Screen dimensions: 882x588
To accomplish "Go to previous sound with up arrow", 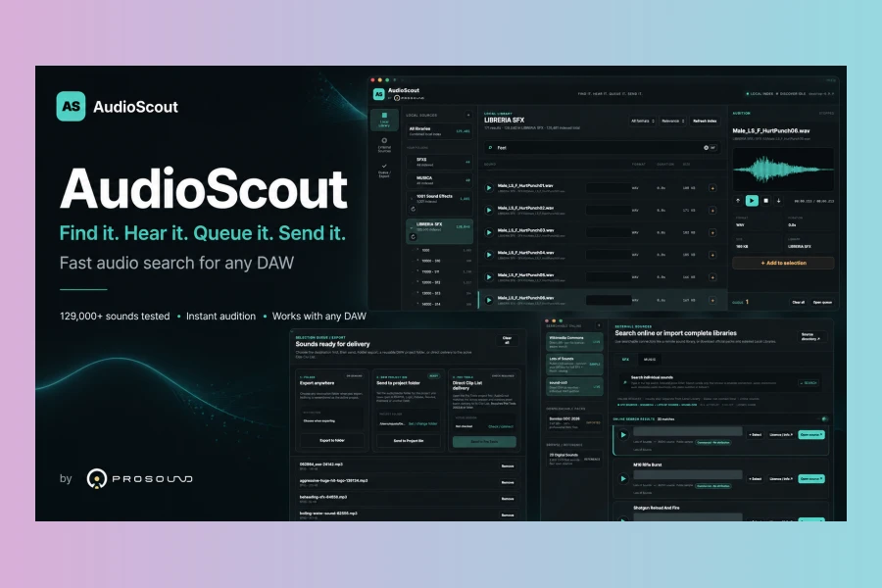I will pos(738,200).
